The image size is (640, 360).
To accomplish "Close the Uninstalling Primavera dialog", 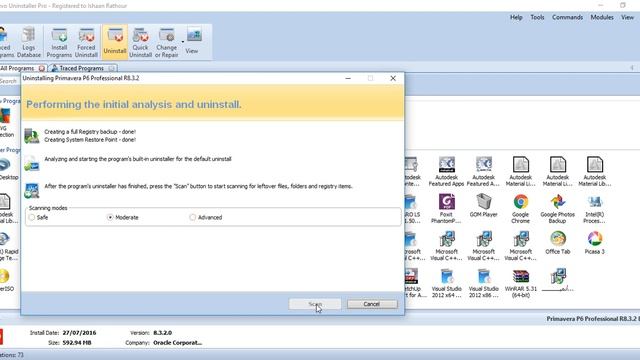I will tap(393, 78).
